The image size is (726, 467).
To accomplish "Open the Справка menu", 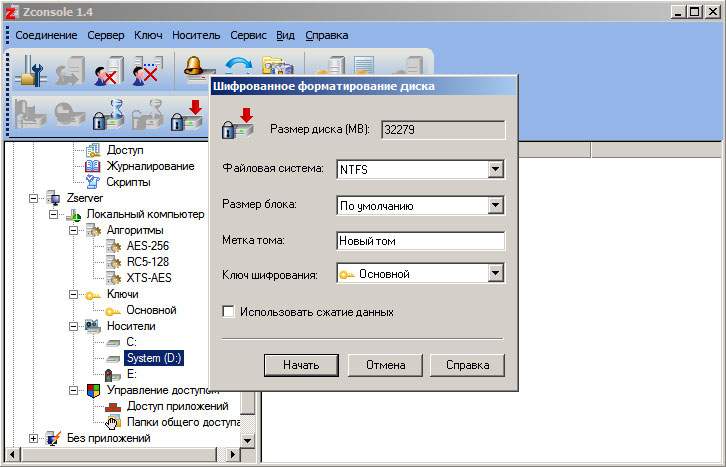I will tap(327, 35).
